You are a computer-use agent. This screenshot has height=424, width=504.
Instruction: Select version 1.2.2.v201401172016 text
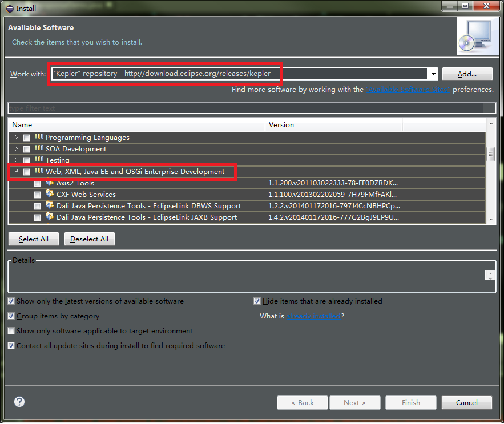coord(334,206)
